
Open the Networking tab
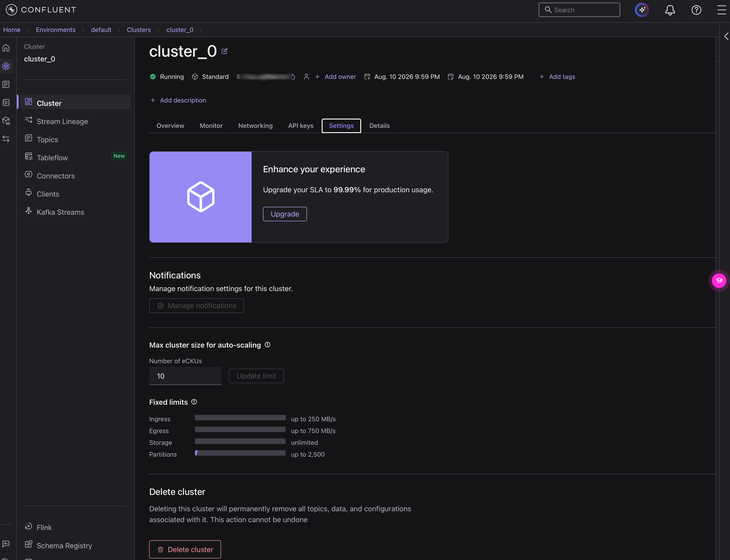pyautogui.click(x=255, y=126)
